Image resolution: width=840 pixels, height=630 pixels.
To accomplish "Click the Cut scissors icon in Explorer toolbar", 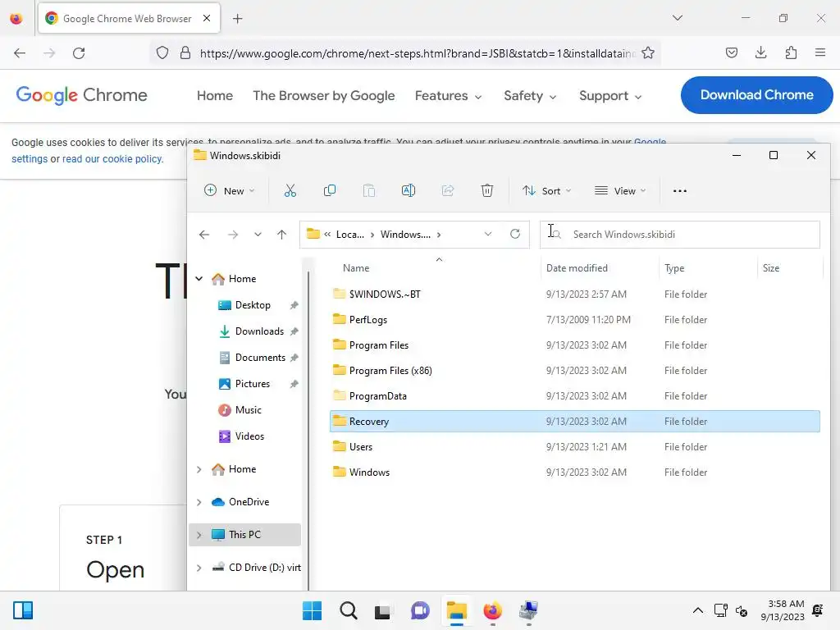I will [290, 190].
